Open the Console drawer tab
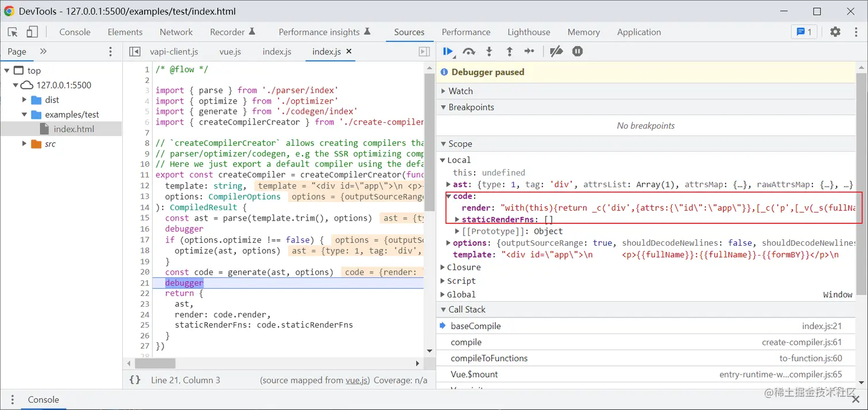 pos(44,400)
